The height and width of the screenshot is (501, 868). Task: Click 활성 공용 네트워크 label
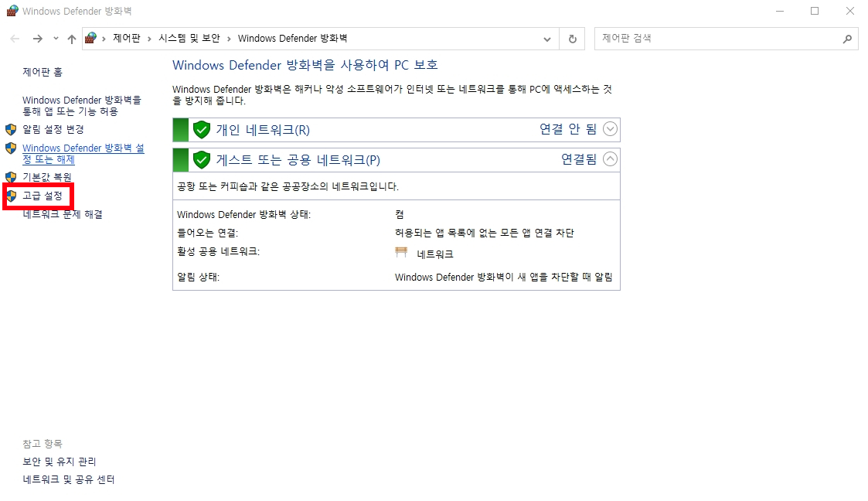click(x=218, y=251)
